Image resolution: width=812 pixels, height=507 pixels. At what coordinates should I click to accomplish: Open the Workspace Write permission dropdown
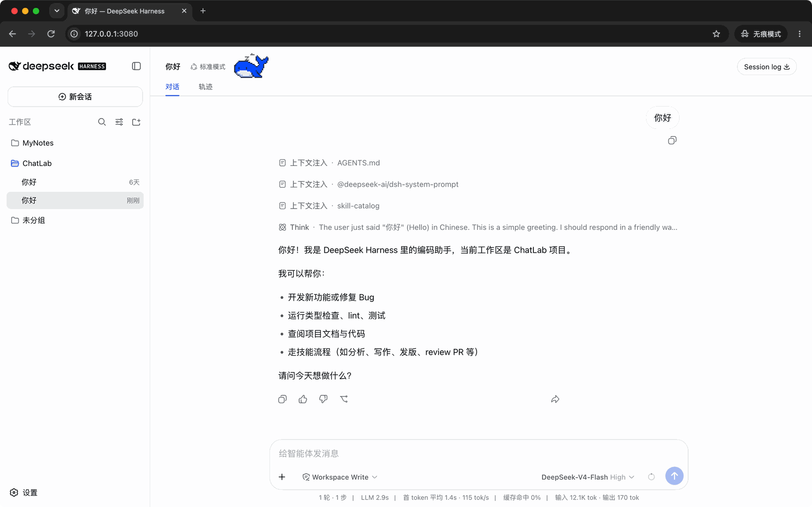tap(340, 477)
